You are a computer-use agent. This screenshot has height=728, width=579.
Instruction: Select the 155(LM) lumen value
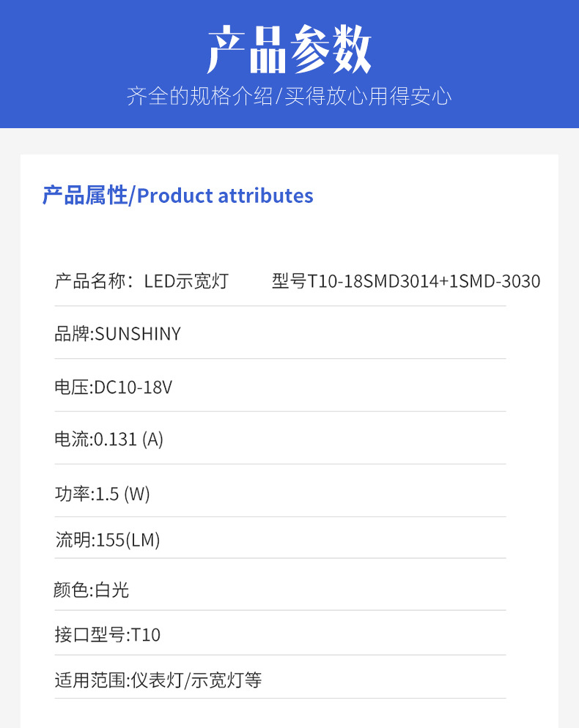(128, 541)
